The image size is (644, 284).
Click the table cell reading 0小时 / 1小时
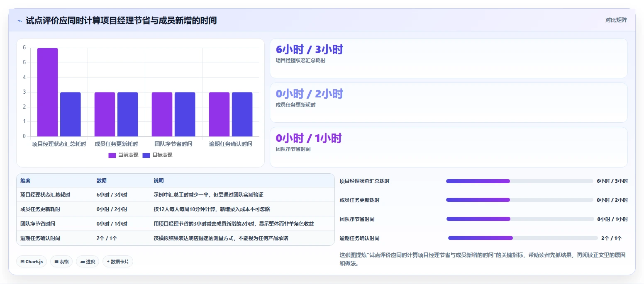coord(112,224)
